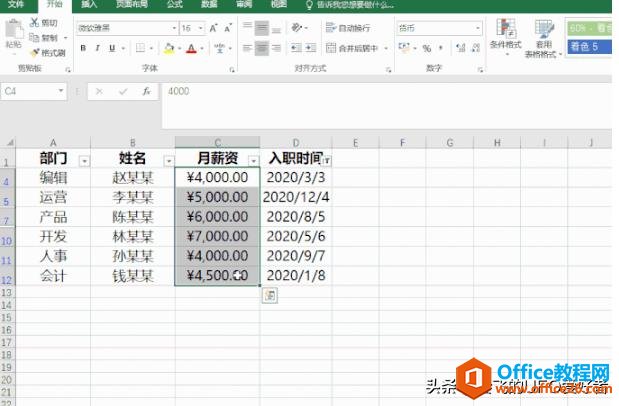The height and width of the screenshot is (406, 619).
Task: Click the Select All corner triangle
Action: [x=9, y=142]
